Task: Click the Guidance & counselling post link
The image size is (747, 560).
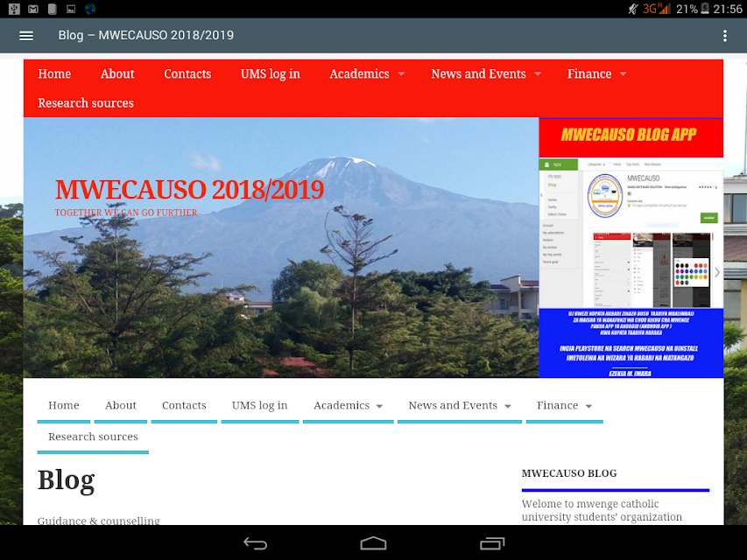Action: pos(99,521)
